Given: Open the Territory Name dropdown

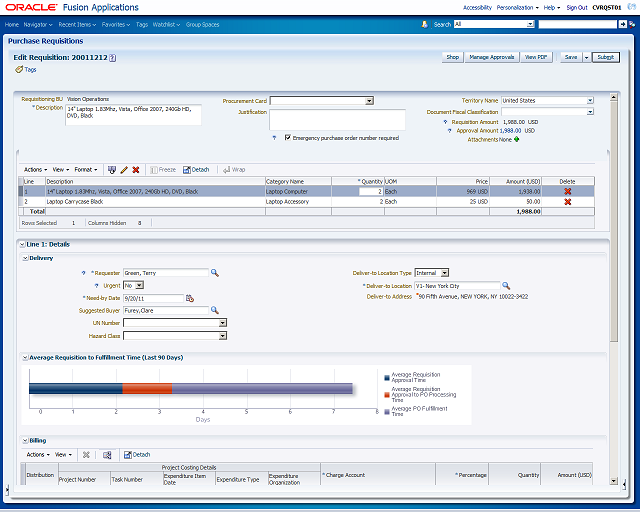Looking at the screenshot, I should pyautogui.click(x=590, y=100).
